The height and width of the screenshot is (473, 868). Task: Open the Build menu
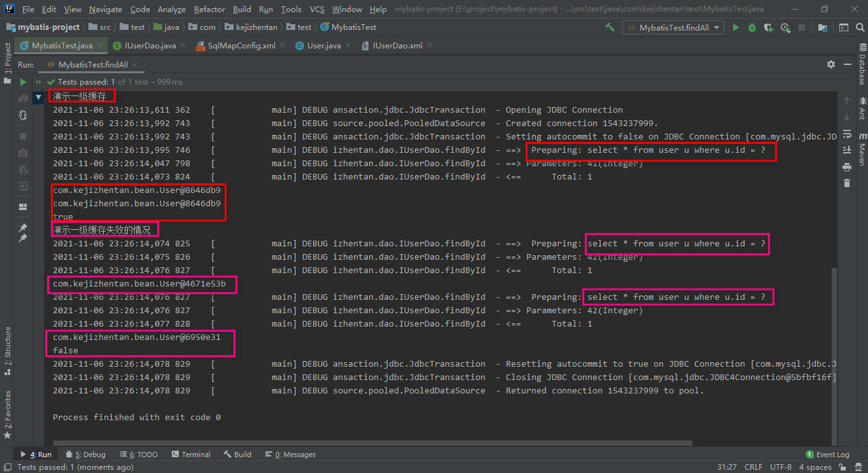[242, 10]
